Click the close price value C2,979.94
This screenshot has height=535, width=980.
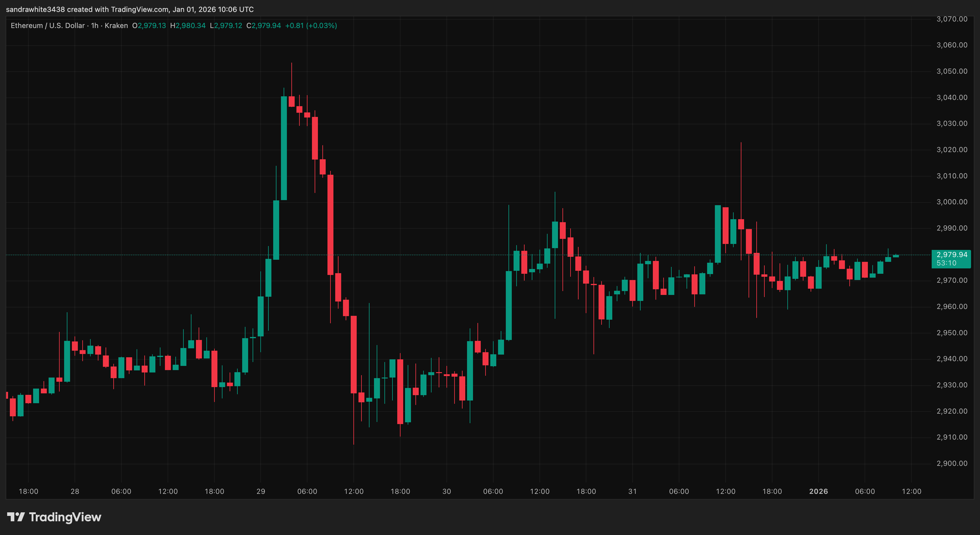pyautogui.click(x=265, y=25)
